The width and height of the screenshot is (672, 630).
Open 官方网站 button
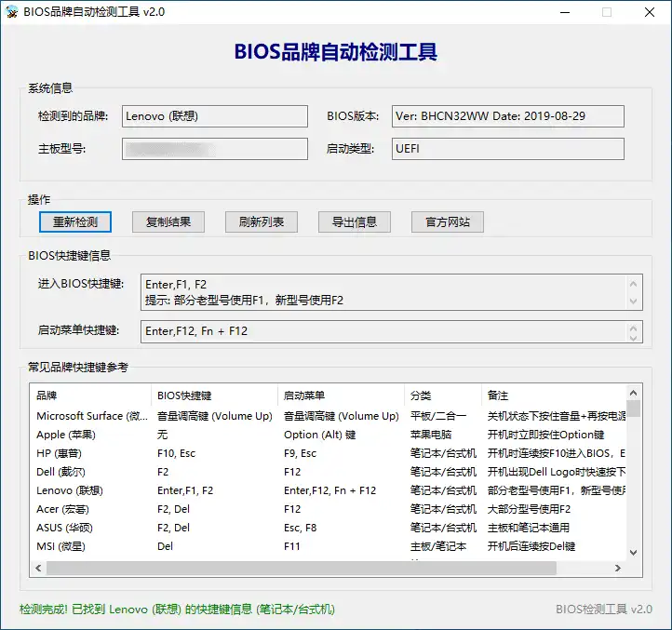448,222
